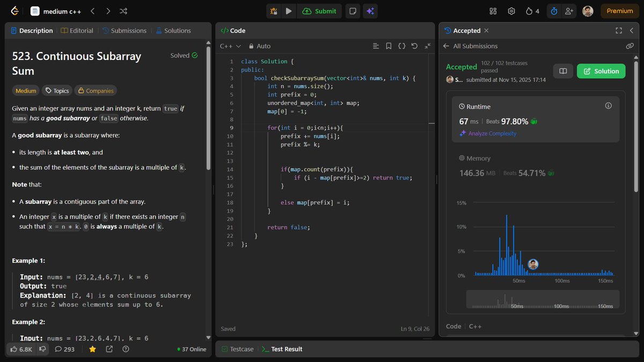Open the AI sparkle assistant icon
This screenshot has width=644, height=362.
tap(369, 11)
